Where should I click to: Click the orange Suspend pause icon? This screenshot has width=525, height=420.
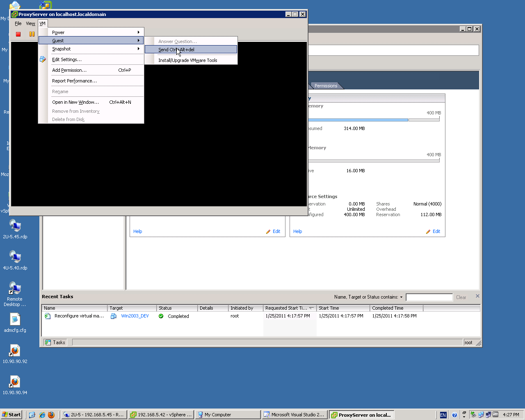32,34
